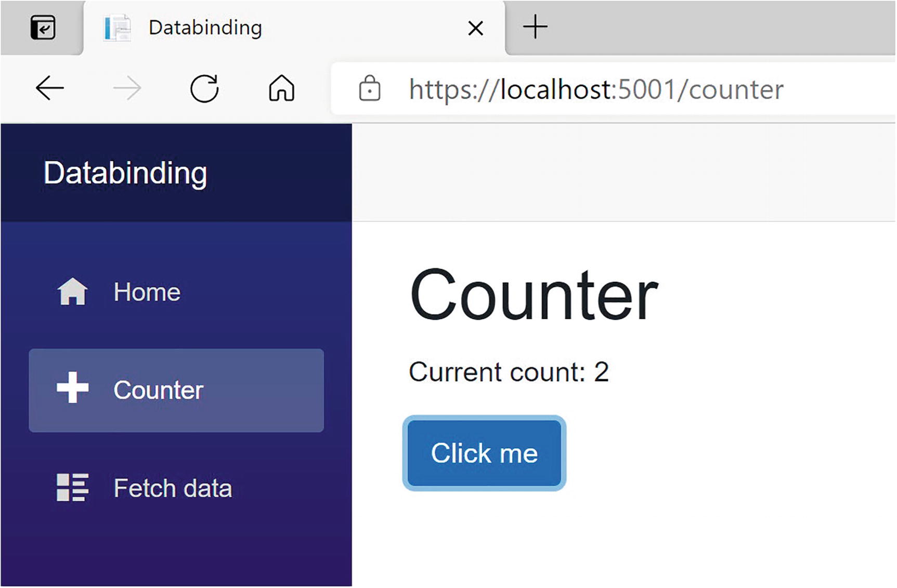The height and width of the screenshot is (588, 897).
Task: Open a new browser tab
Action: point(535,27)
